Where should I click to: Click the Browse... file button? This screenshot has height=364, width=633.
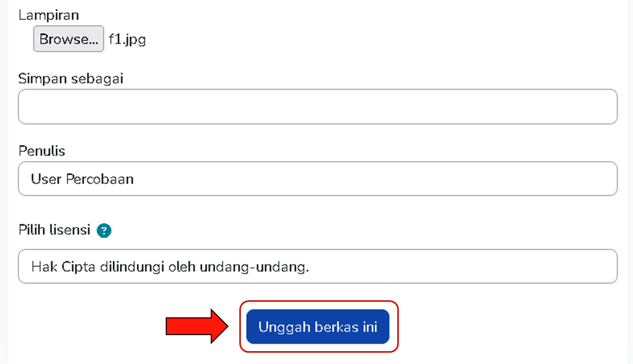(x=68, y=39)
